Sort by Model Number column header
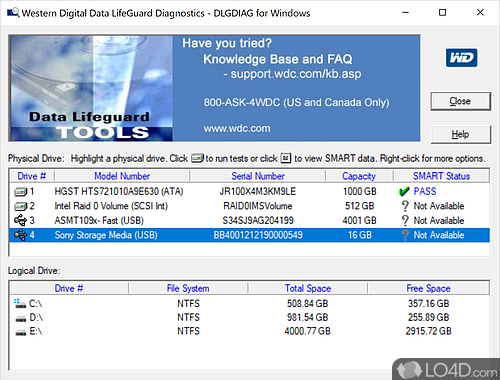This screenshot has height=380, width=500. click(122, 176)
